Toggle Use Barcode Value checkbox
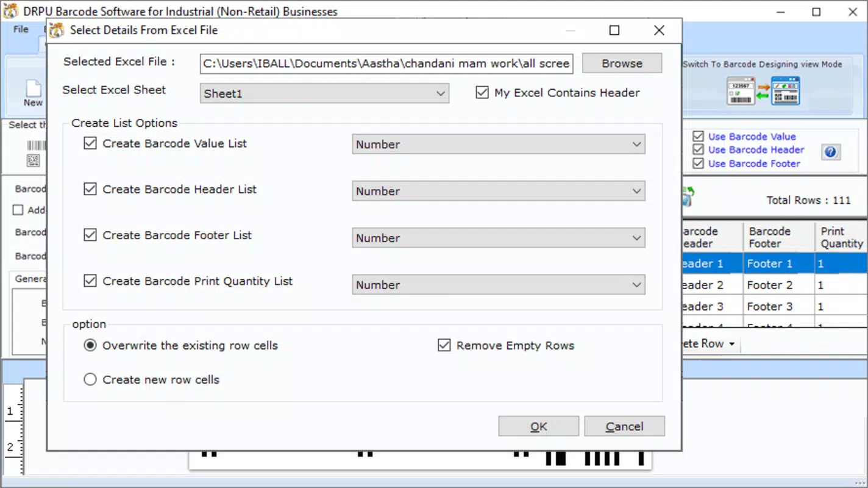Viewport: 868px width, 488px height. [699, 137]
